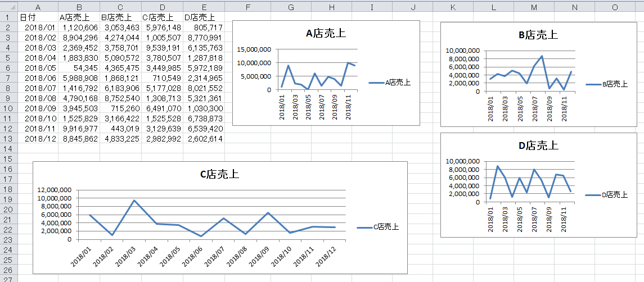Click cell containing value 9,916,977
This screenshot has height=282, width=644.
[79, 128]
